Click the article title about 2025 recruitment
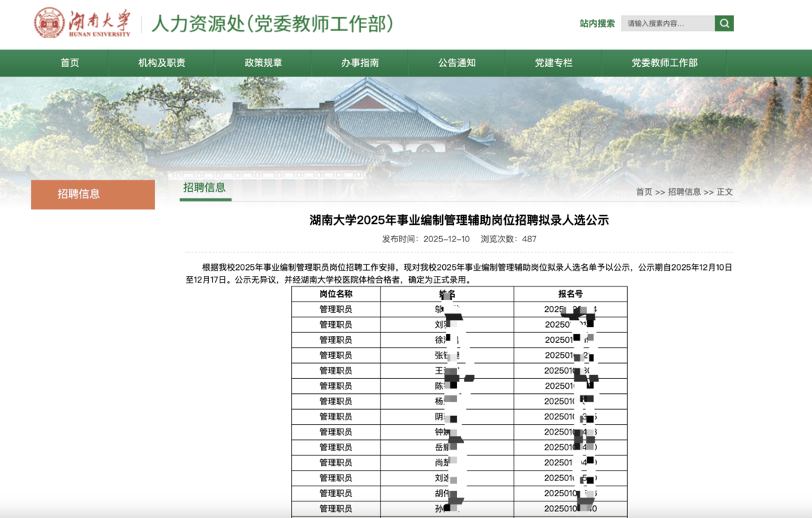812x518 pixels. tap(459, 220)
